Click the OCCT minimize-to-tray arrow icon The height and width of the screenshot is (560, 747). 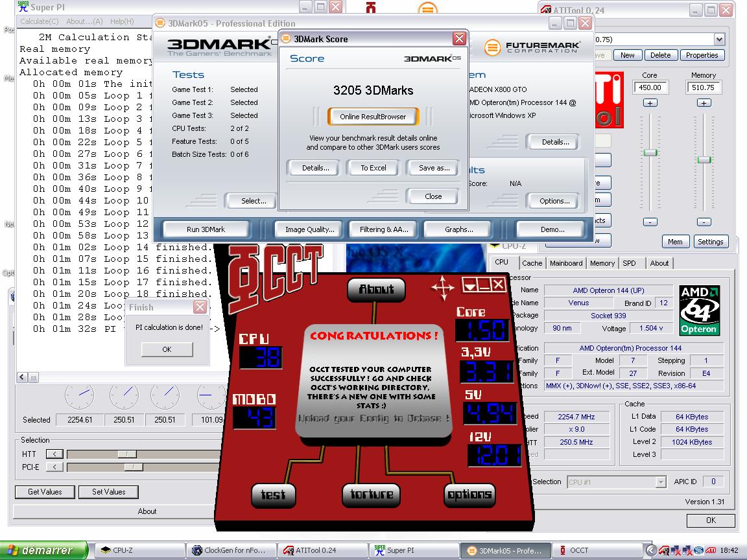(469, 286)
